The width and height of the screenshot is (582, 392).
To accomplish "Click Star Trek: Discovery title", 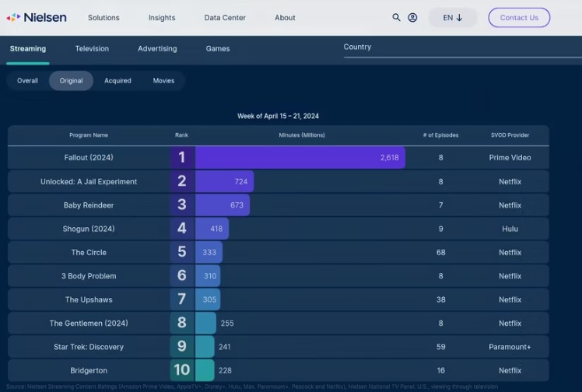I will 89,347.
